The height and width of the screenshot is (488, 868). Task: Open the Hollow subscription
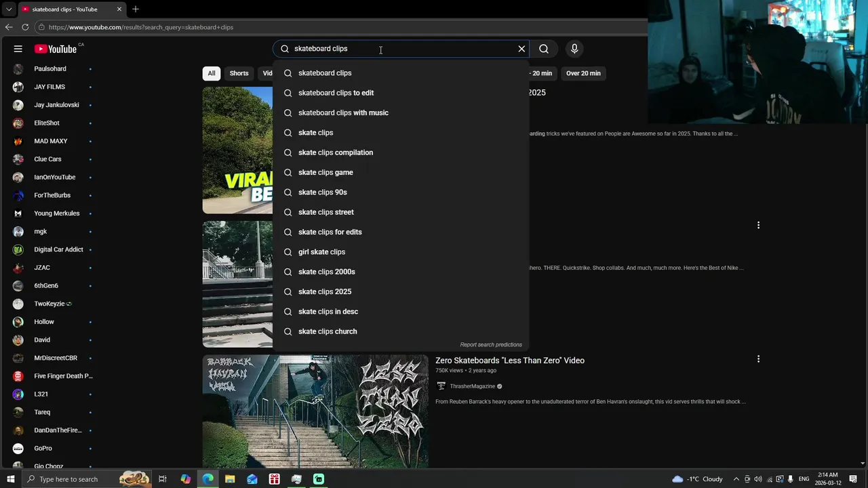point(54,322)
